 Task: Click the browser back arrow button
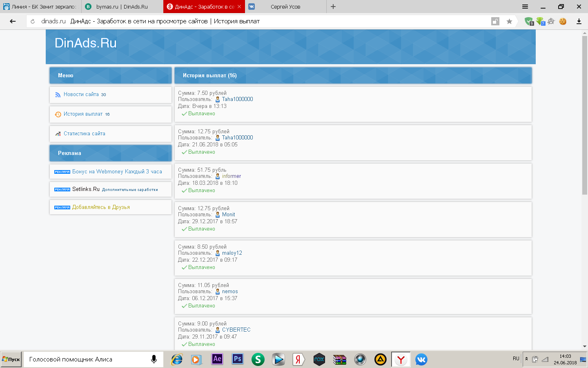click(x=13, y=21)
